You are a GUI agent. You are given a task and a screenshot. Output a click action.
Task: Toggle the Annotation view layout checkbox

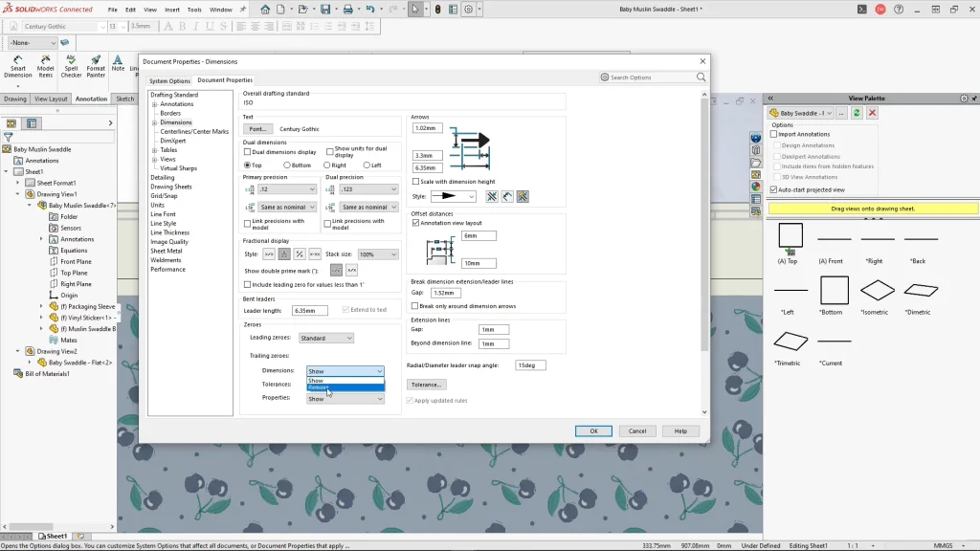(x=415, y=223)
